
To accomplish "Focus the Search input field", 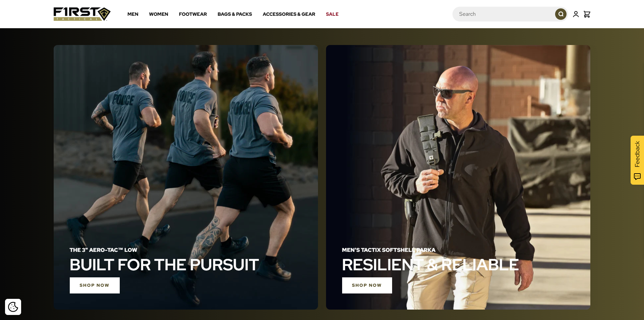I will 503,14.
